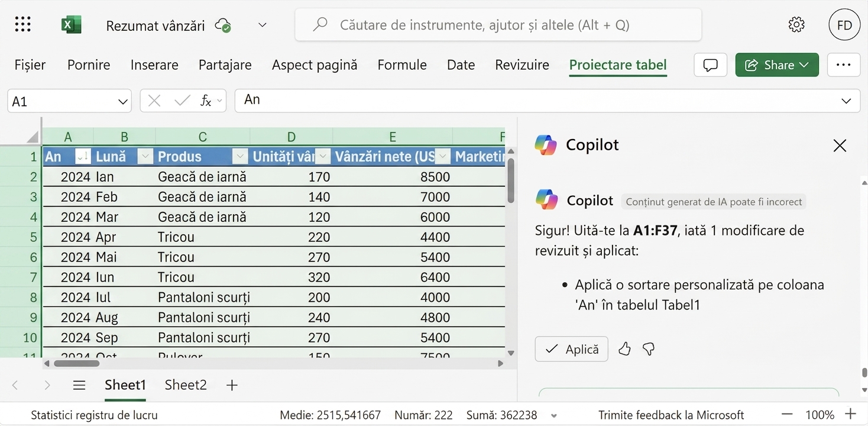Image resolution: width=868 pixels, height=426 pixels.
Task: Open the file name dropdown chevron
Action: pos(263,25)
